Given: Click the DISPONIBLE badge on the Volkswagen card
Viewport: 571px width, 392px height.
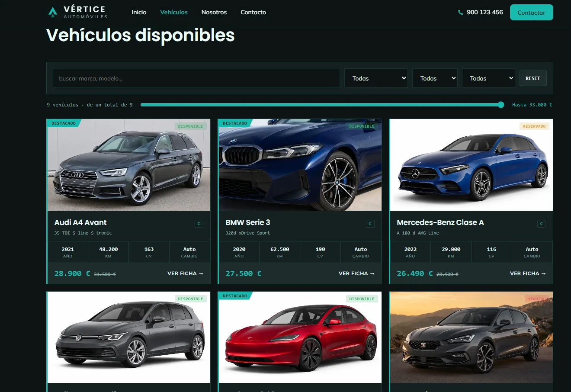Looking at the screenshot, I should [x=190, y=299].
